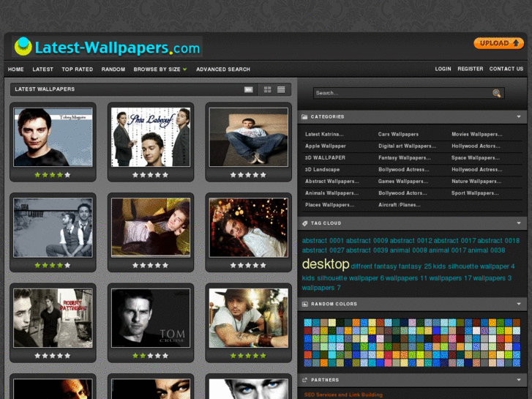Open Apple Wallpaper category
Image resolution: width=532 pixels, height=399 pixels.
(x=326, y=146)
